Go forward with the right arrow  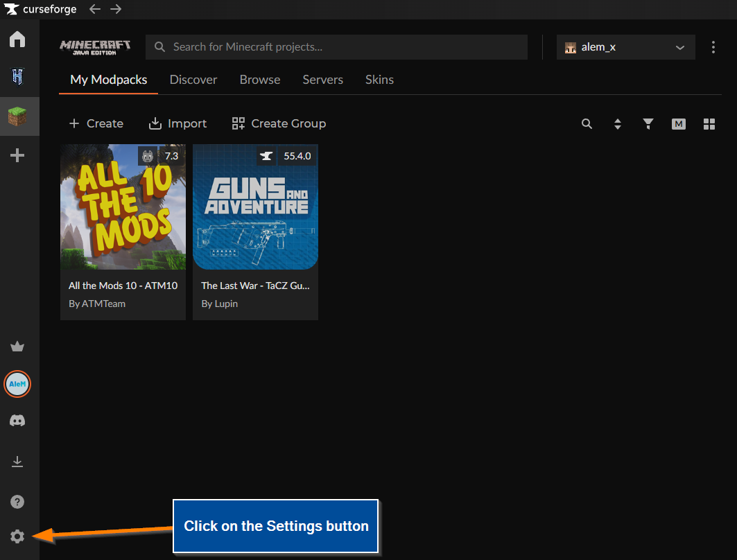coord(116,9)
